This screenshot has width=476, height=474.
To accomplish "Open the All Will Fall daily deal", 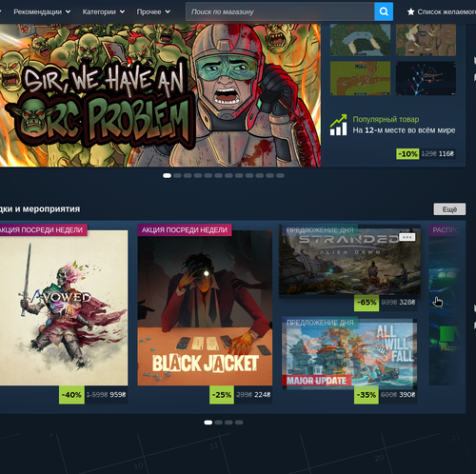I will [x=349, y=354].
